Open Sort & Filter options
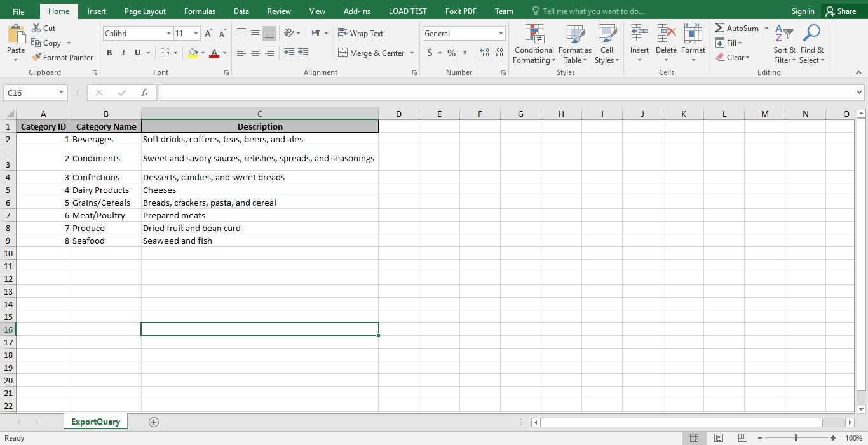This screenshot has height=445, width=868. [784, 44]
